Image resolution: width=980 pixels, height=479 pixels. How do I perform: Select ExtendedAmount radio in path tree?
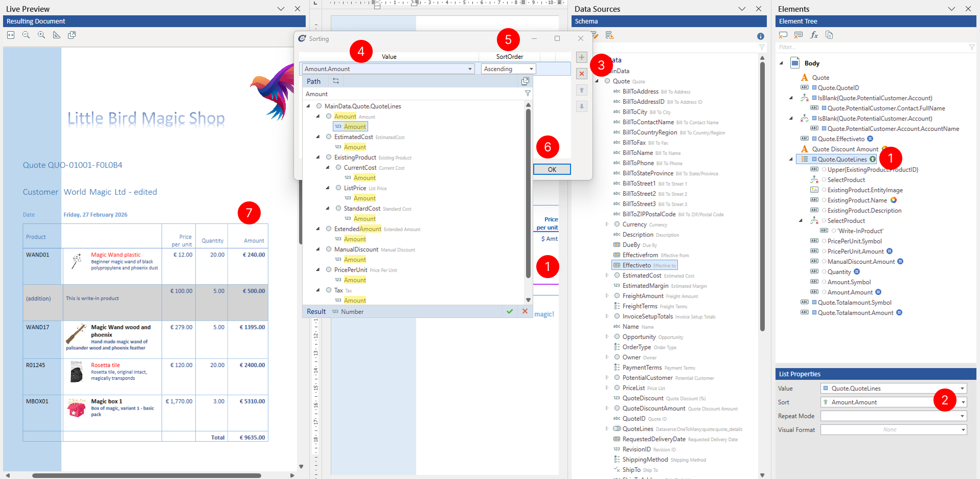click(329, 229)
